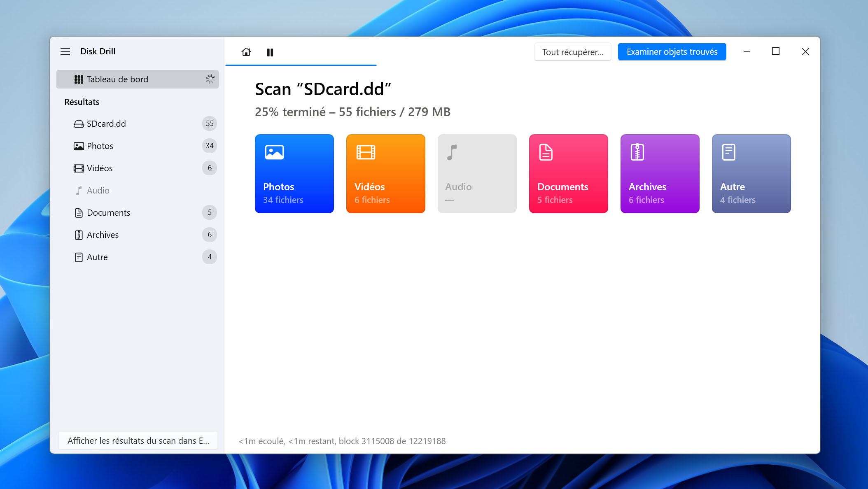The width and height of the screenshot is (868, 489).
Task: Pause the ongoing scan
Action: pos(270,52)
